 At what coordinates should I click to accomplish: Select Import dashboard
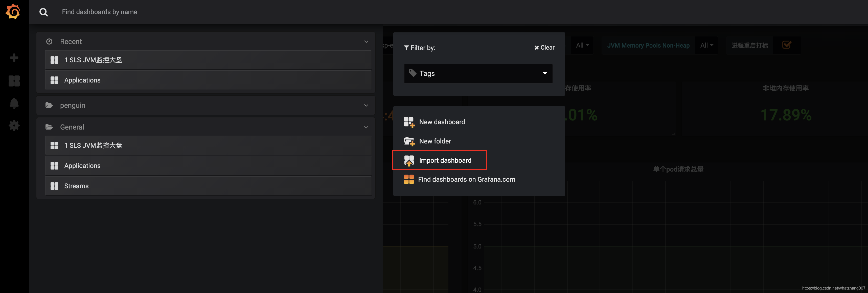click(x=445, y=160)
